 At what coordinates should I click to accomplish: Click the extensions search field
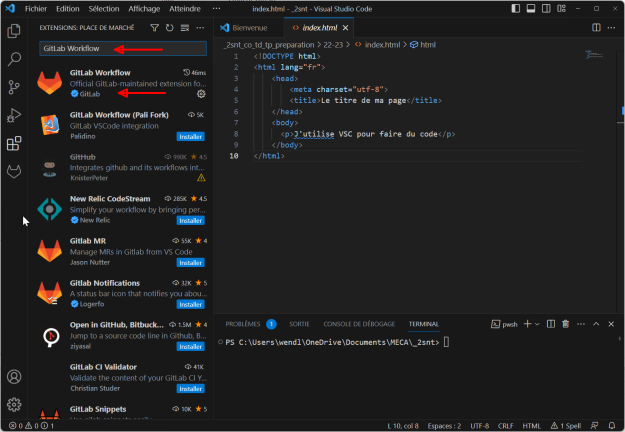(123, 48)
